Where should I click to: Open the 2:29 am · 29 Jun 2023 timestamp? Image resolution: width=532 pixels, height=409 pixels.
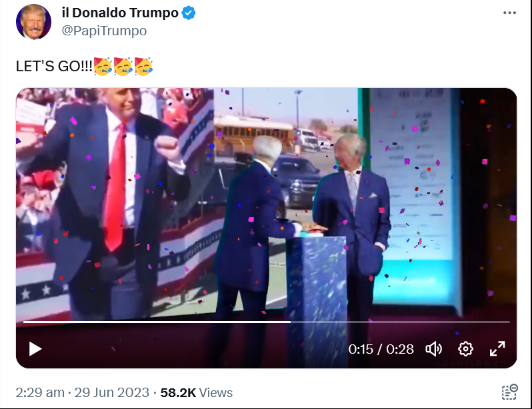point(82,392)
